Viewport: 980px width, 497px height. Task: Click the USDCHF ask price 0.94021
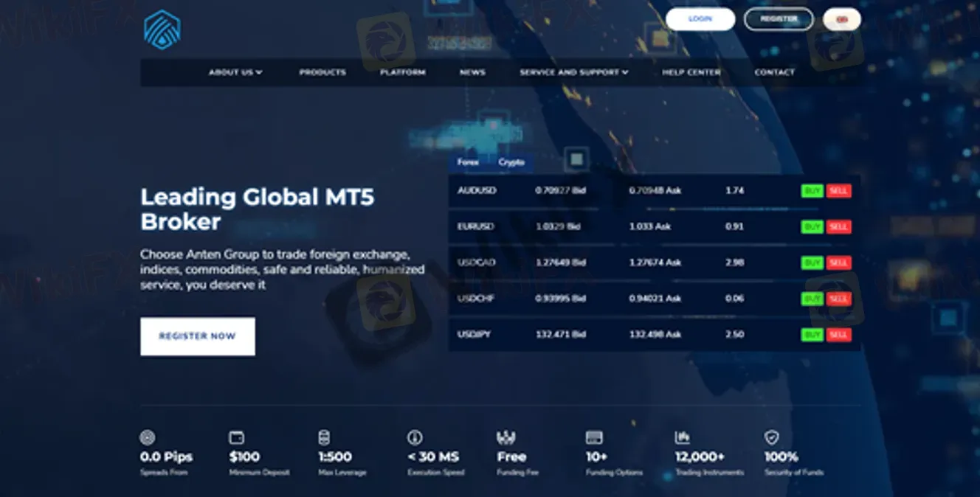pos(655,299)
